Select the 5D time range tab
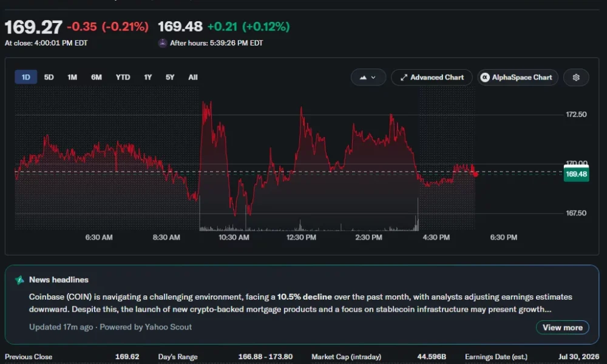 [49, 77]
